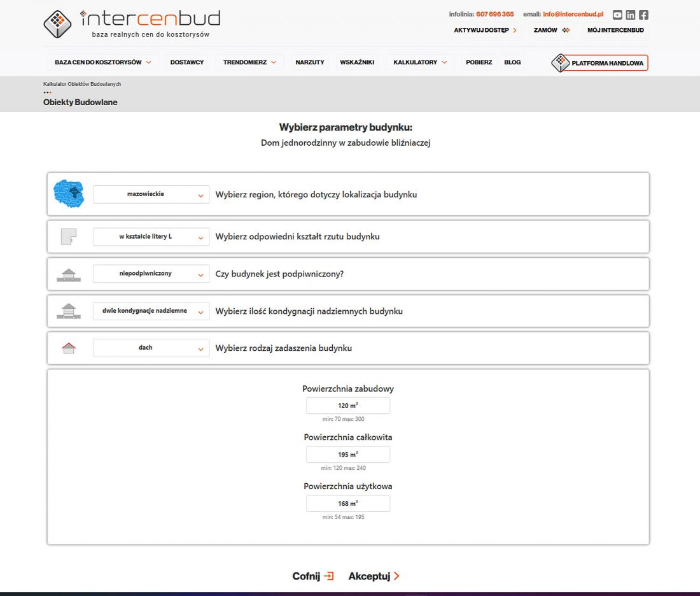Screen dimensions: 700x596
Task: Click the PLATFORMA HANDLOWA button
Action: pyautogui.click(x=599, y=62)
